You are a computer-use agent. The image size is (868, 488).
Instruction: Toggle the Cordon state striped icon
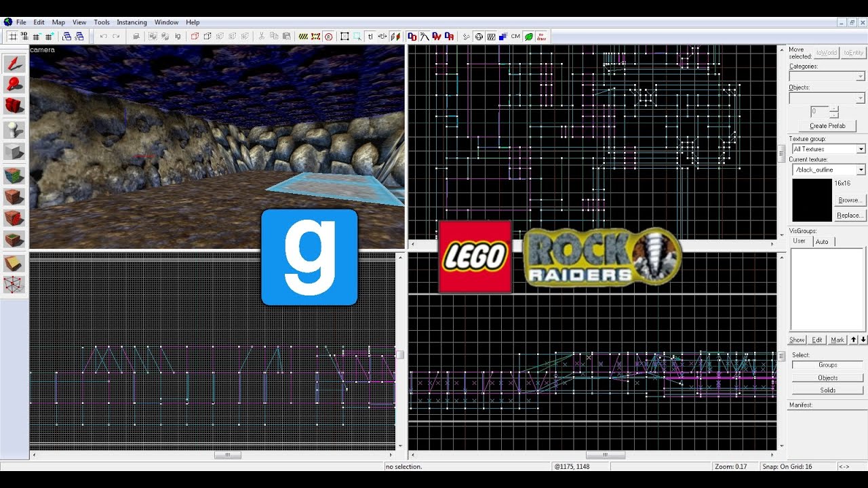pos(303,36)
